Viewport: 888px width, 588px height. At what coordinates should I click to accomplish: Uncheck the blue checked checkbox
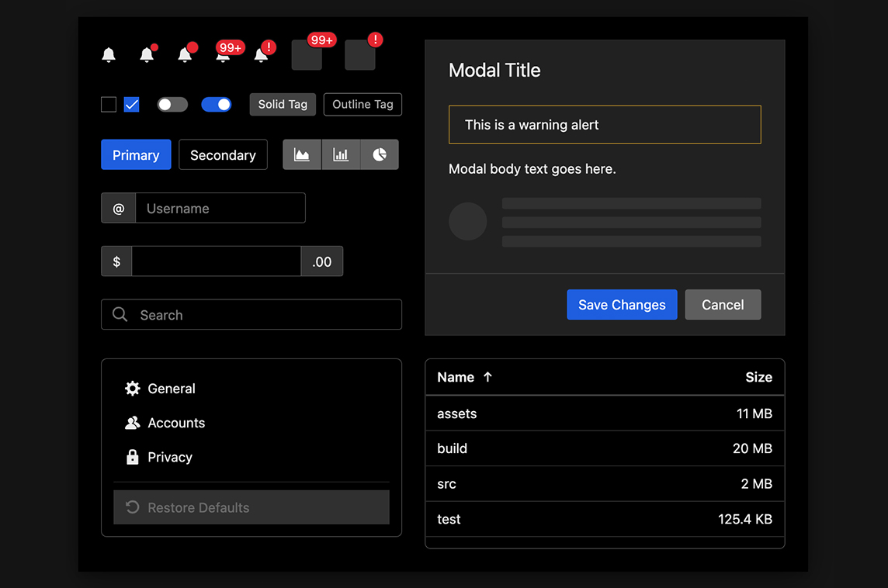[x=131, y=105]
